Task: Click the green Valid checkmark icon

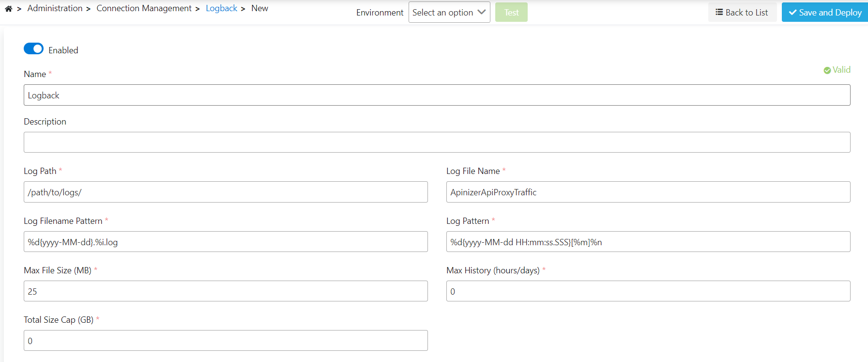Action: 827,70
